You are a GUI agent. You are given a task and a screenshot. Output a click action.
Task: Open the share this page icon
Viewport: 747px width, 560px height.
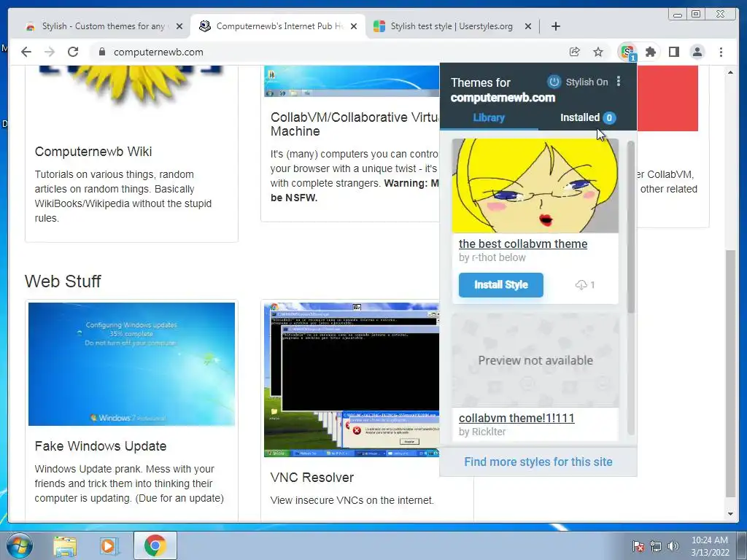(x=575, y=52)
